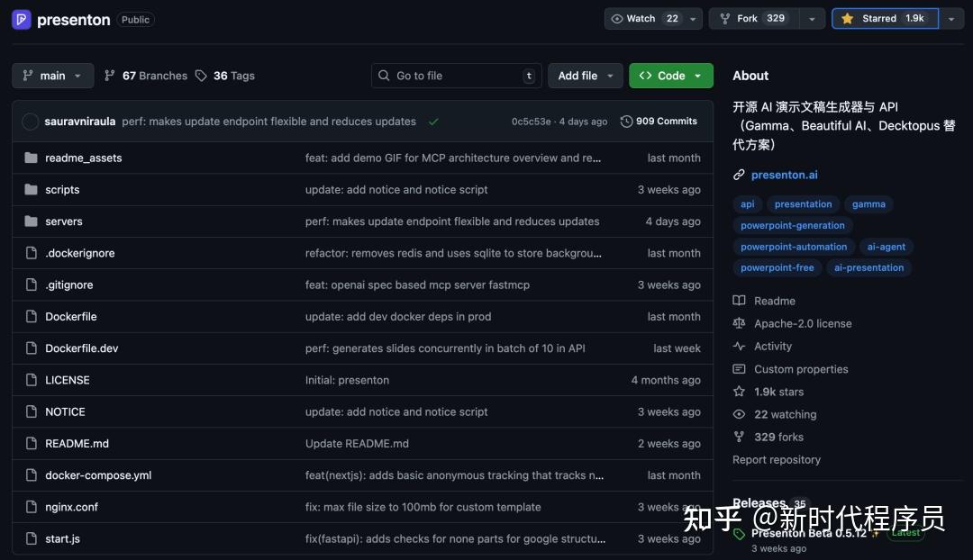
Task: Open commit 'Update README.md'
Action: (x=357, y=444)
